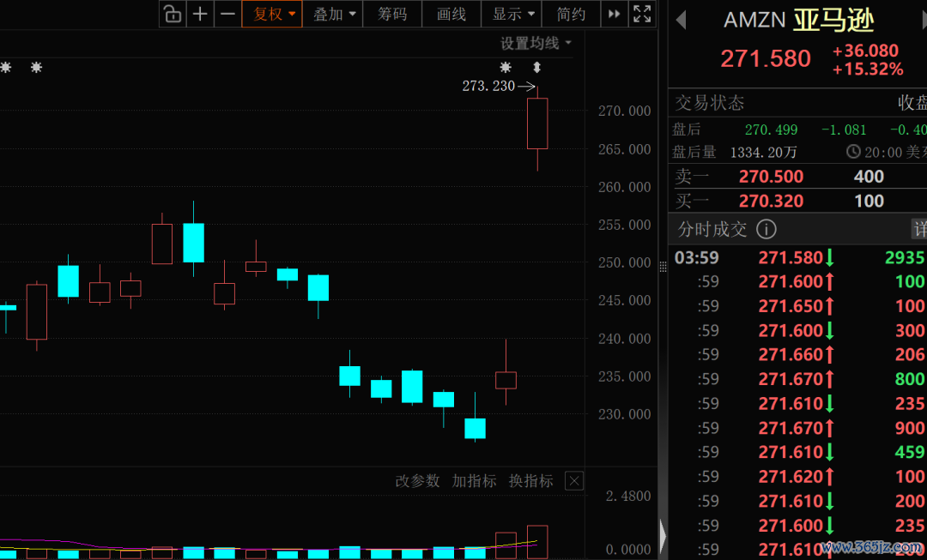Viewport: 927px width, 560px height.
Task: Zoom out chart with minus button
Action: tap(227, 15)
